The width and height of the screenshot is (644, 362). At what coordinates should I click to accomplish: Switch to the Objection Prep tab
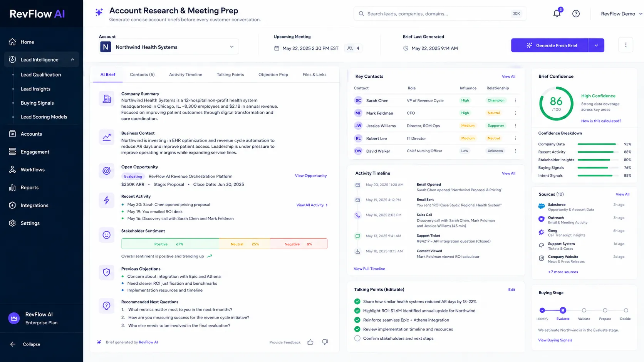point(273,75)
